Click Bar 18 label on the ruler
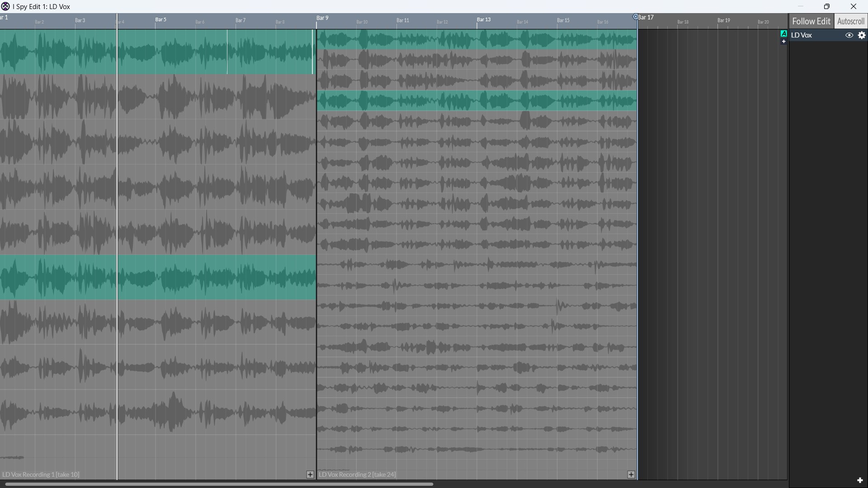The width and height of the screenshot is (868, 488). point(683,22)
